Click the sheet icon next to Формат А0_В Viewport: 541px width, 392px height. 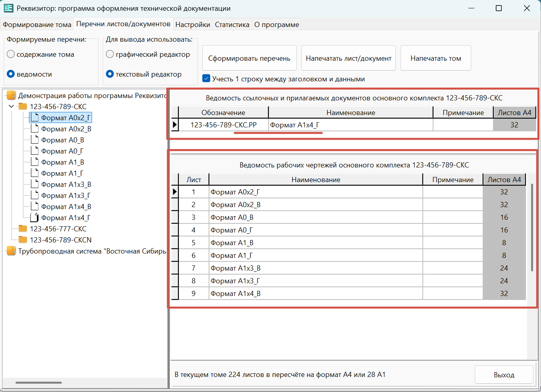35,140
